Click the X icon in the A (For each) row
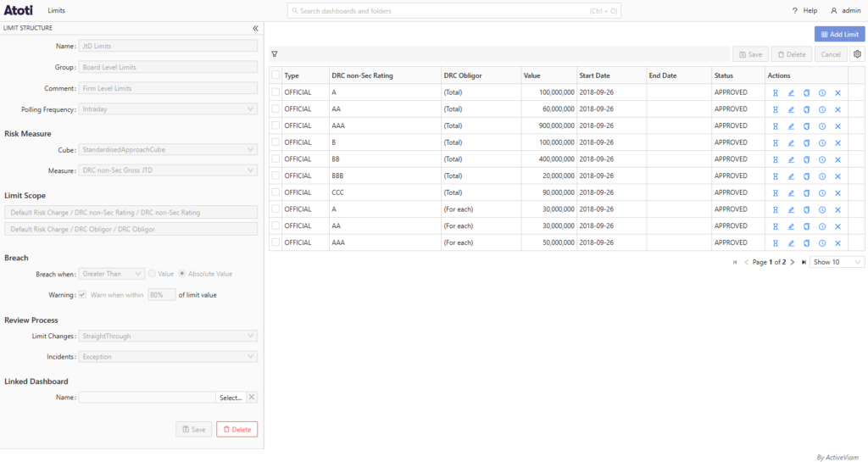 click(837, 209)
